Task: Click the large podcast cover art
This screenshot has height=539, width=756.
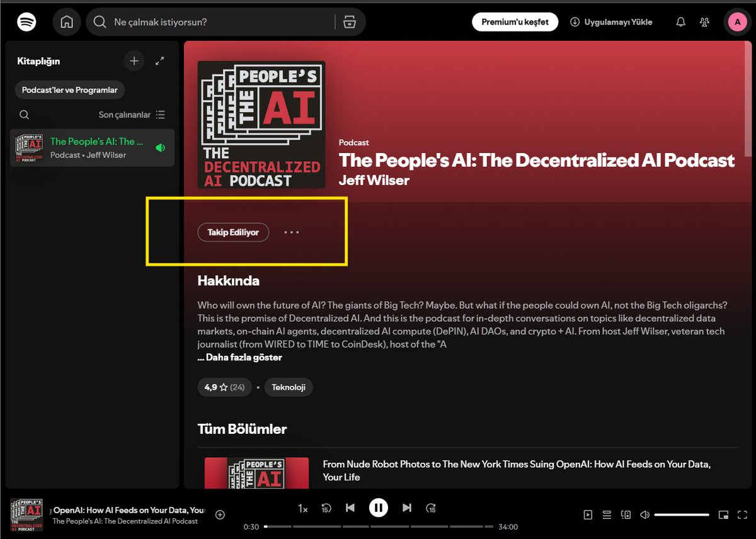Action: [261, 125]
